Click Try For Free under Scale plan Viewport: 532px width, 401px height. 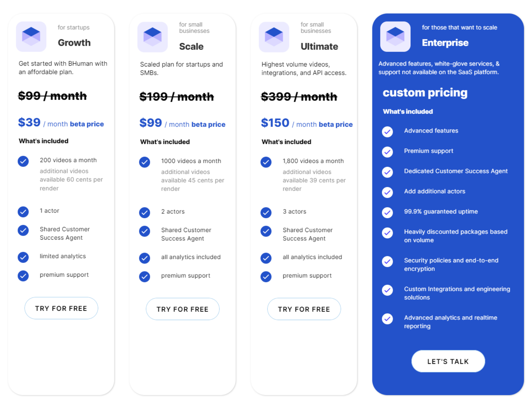point(183,309)
